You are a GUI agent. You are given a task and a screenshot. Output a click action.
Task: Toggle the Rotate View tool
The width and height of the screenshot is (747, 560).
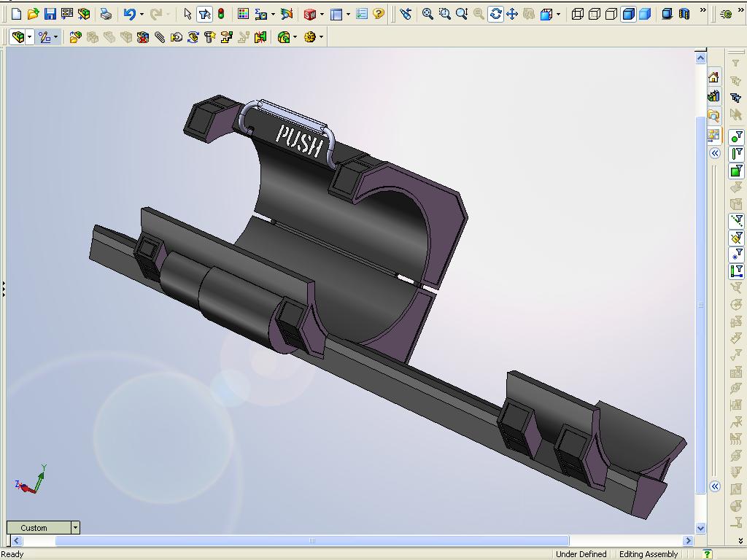coord(495,14)
